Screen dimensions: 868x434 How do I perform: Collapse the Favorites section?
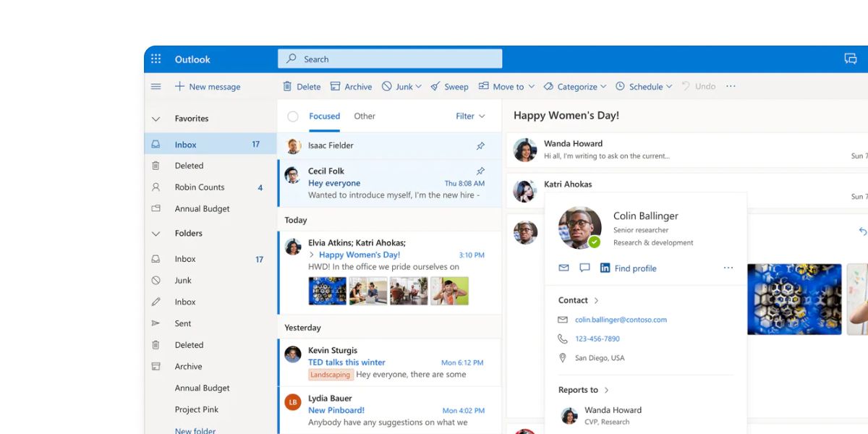pos(156,119)
